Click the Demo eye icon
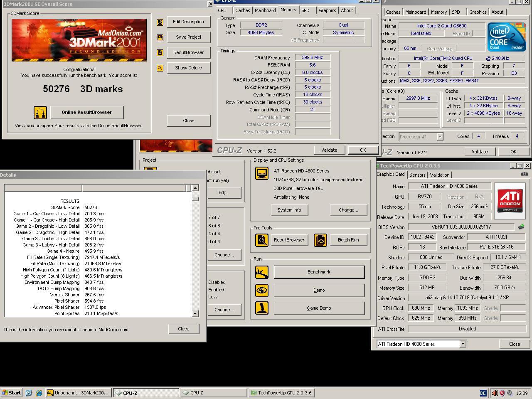The height and width of the screenshot is (399, 532). tap(262, 291)
